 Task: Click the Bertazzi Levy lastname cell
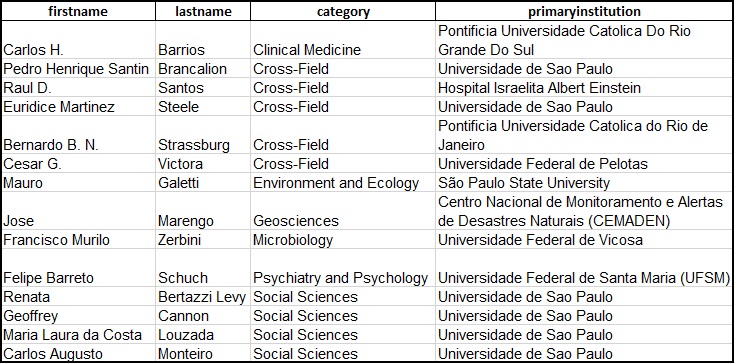click(203, 297)
